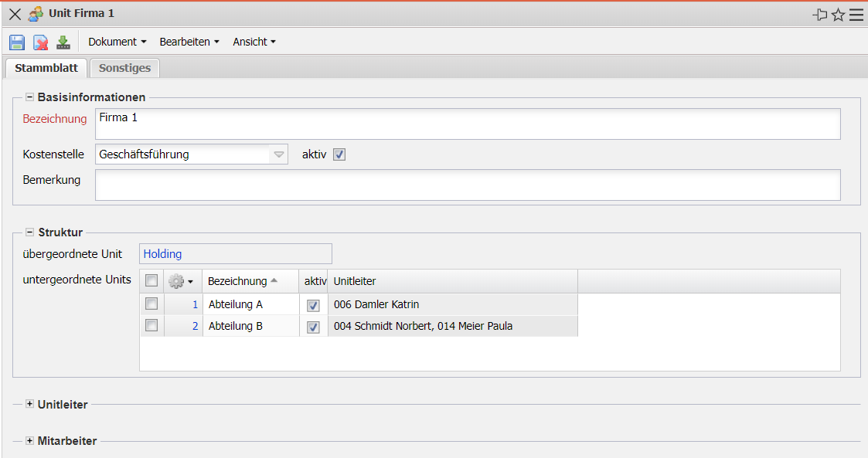Screen dimensions: 868x458
Task: Click the green download arrow toolbar icon
Action: pos(63,42)
